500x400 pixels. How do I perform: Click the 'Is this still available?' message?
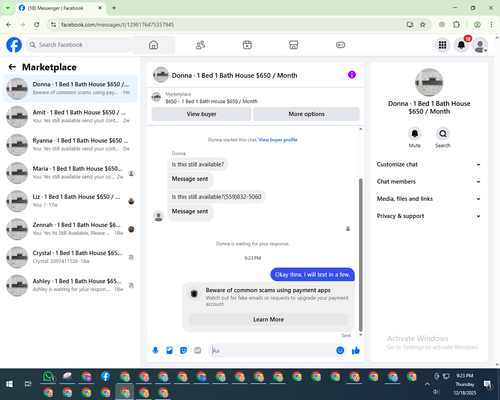198,164
